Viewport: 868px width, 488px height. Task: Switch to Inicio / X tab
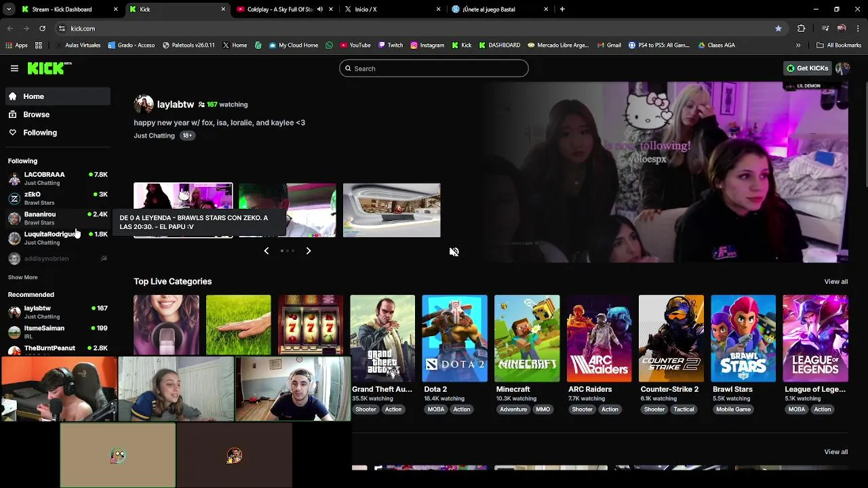391,9
